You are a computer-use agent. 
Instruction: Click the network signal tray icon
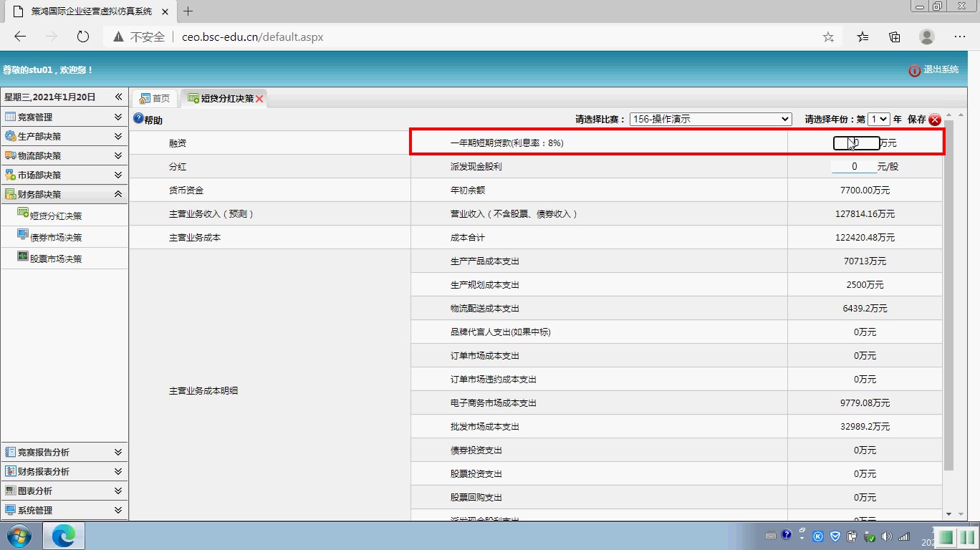904,536
